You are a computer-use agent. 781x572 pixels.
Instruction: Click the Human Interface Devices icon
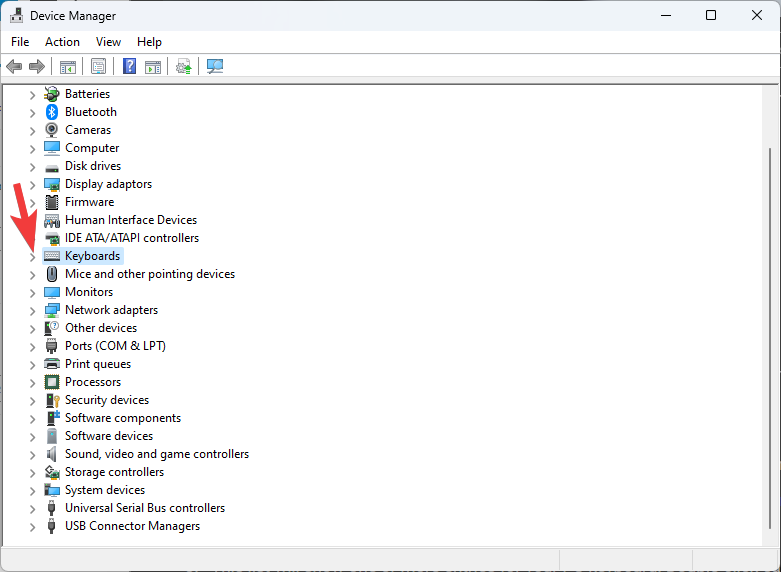[x=52, y=220]
